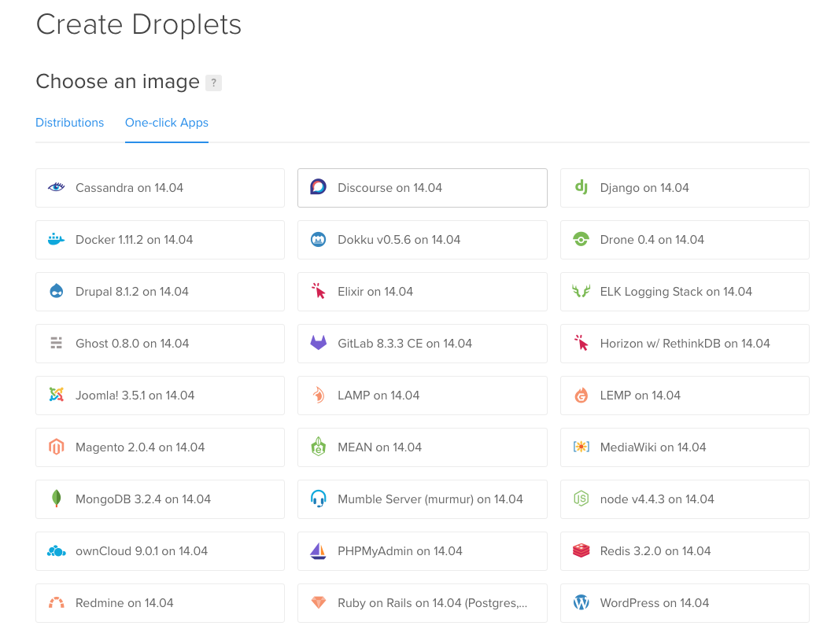Click the GitLab fox icon

pyautogui.click(x=318, y=343)
